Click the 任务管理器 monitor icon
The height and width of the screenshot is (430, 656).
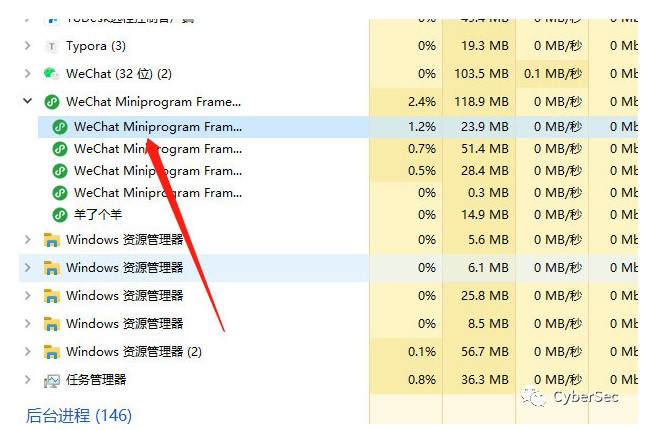click(52, 381)
